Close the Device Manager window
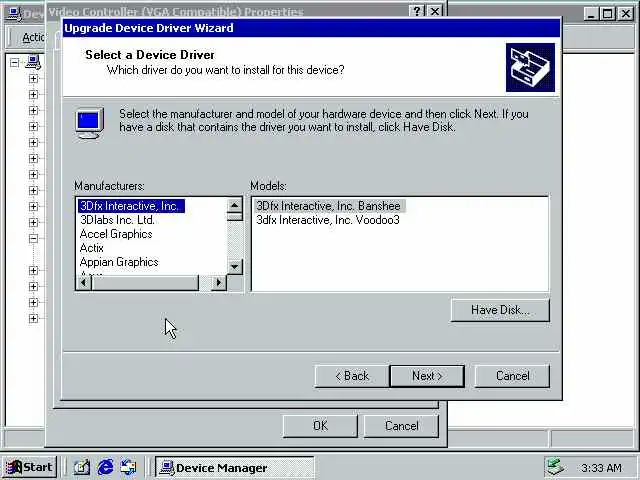The width and height of the screenshot is (640, 480). click(x=625, y=14)
